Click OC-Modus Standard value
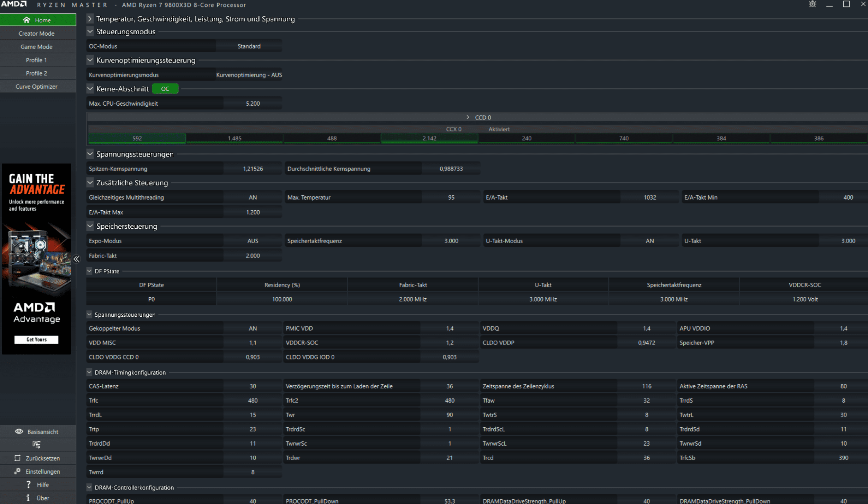 click(249, 46)
